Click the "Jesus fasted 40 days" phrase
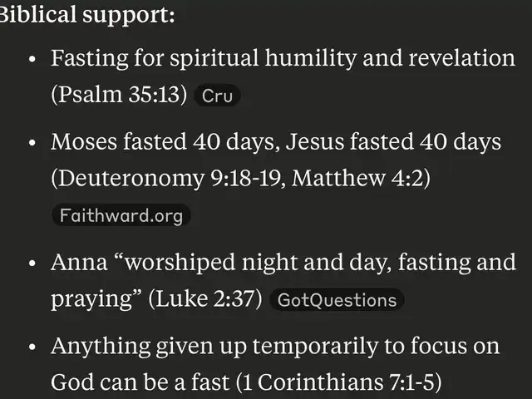Image resolution: width=532 pixels, height=399 pixels. (x=393, y=142)
